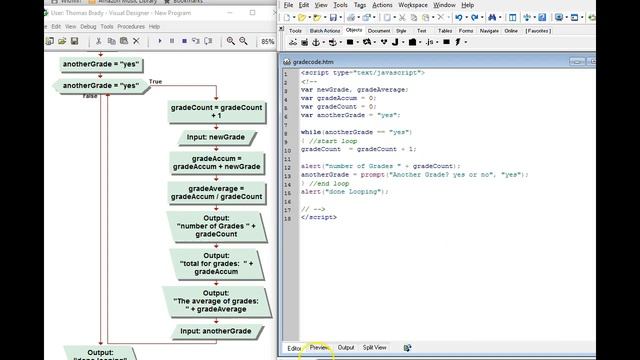Click the new document icon in editor
The image size is (640, 360).
[x=287, y=18]
